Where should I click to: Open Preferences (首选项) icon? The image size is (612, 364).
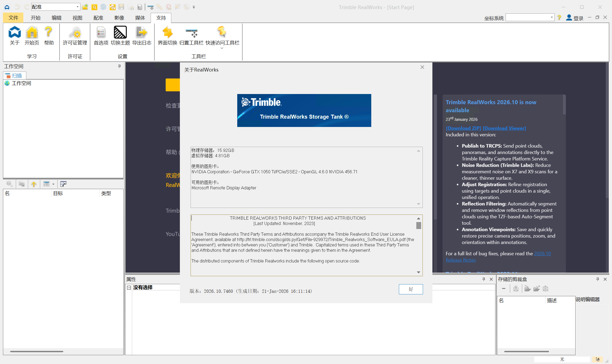pos(101,36)
